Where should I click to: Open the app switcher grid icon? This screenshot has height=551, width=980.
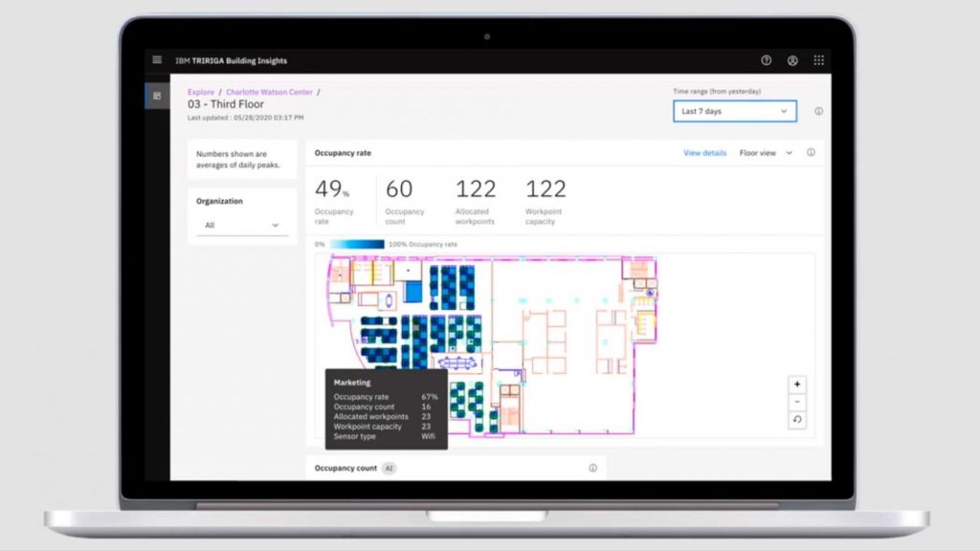(x=819, y=60)
